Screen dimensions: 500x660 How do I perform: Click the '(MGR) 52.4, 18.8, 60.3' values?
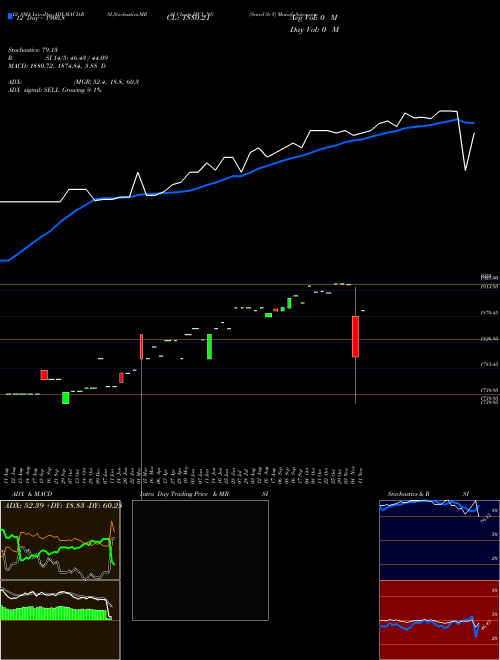click(x=106, y=82)
